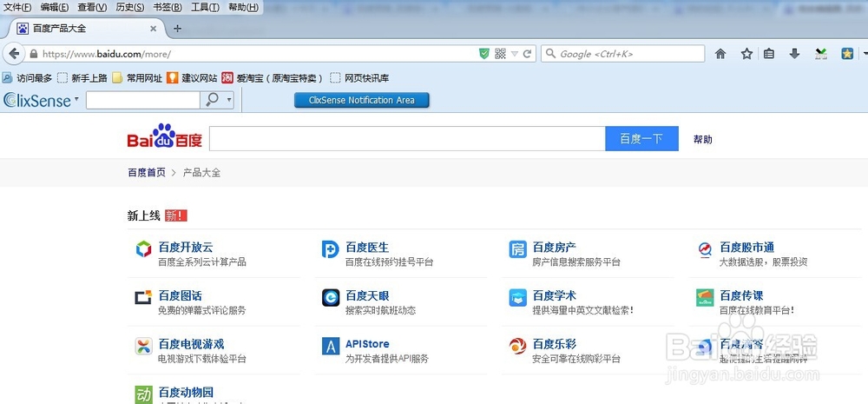This screenshot has height=404, width=868.
Task: Click the 百度学术 product icon
Action: [517, 298]
